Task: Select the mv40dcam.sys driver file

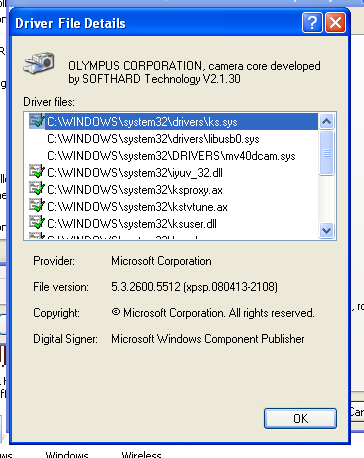Action: click(171, 156)
